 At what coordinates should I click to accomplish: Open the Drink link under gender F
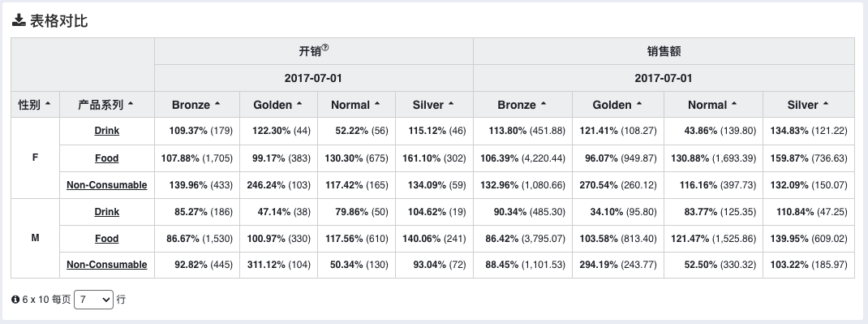107,131
